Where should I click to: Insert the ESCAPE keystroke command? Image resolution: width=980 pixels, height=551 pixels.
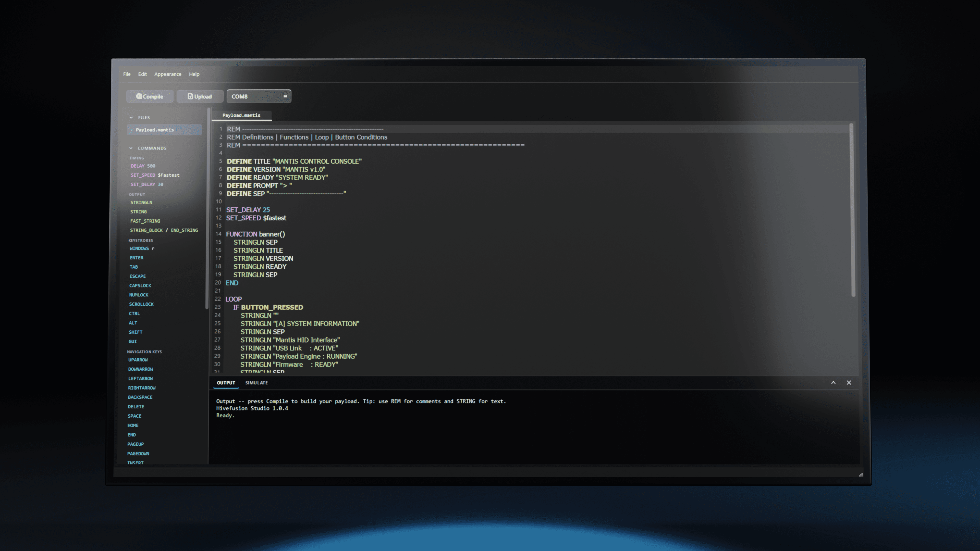coord(137,277)
